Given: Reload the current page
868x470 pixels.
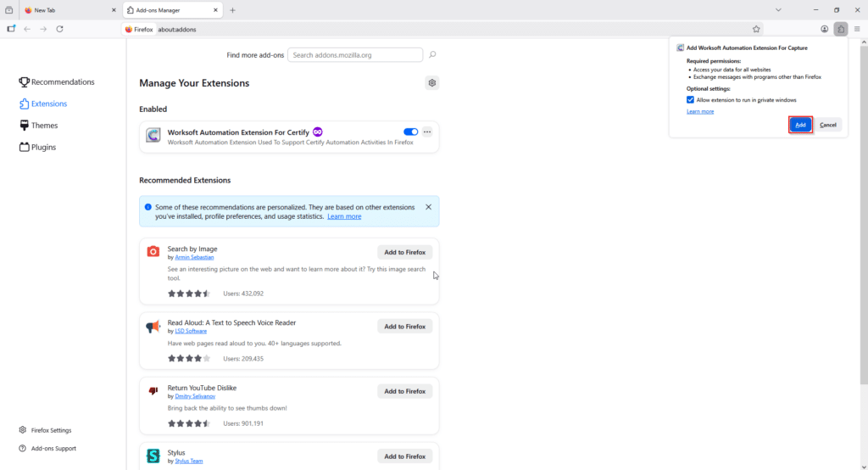Looking at the screenshot, I should [60, 29].
